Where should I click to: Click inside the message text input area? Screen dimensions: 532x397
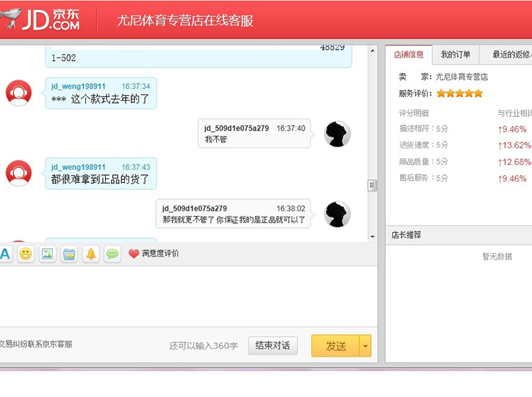point(188,296)
